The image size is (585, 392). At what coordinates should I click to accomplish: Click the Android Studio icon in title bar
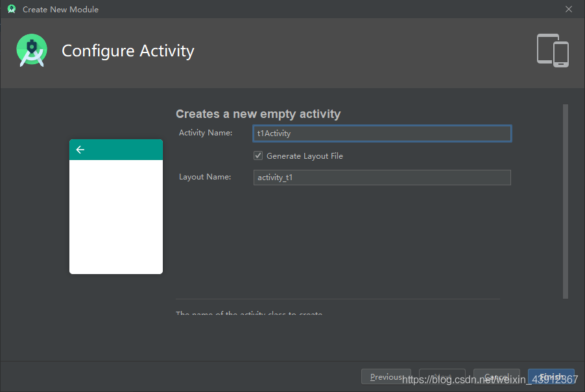tap(11, 9)
